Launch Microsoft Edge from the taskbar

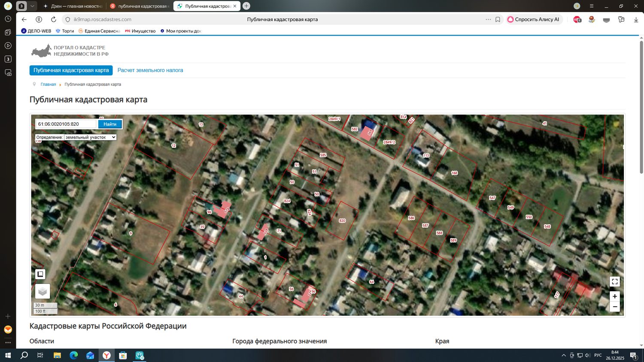[74, 355]
